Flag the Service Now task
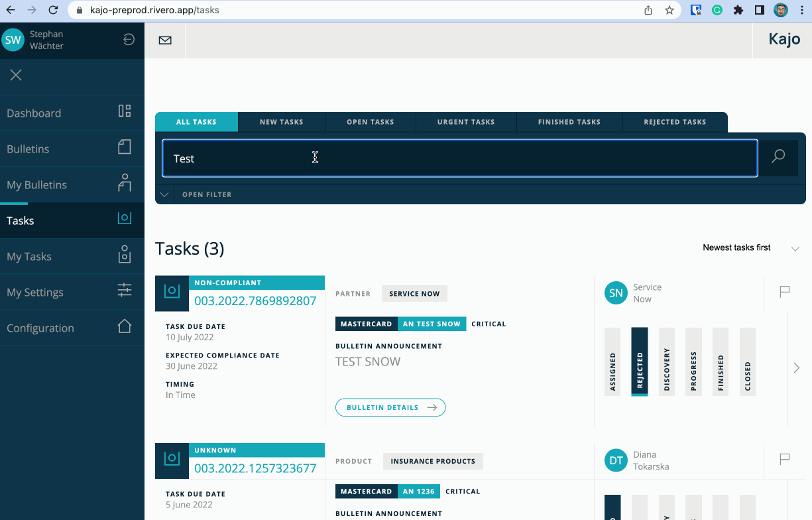 point(785,292)
